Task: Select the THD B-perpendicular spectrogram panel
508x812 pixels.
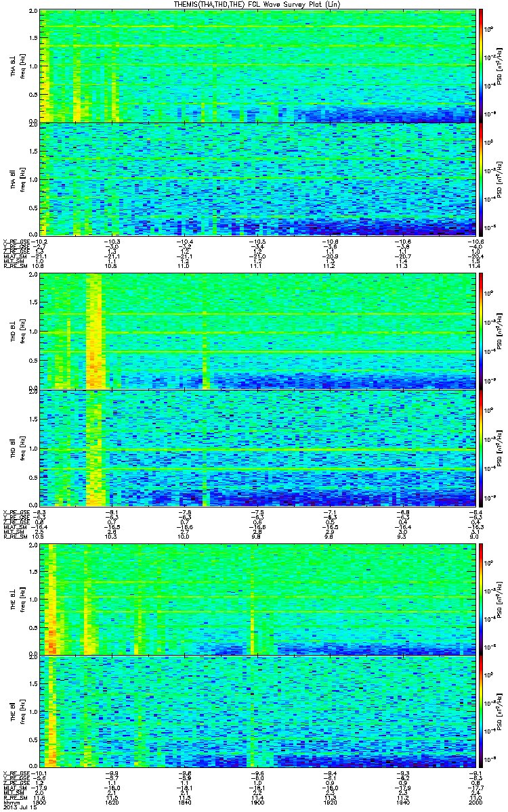Action: pyautogui.click(x=257, y=332)
